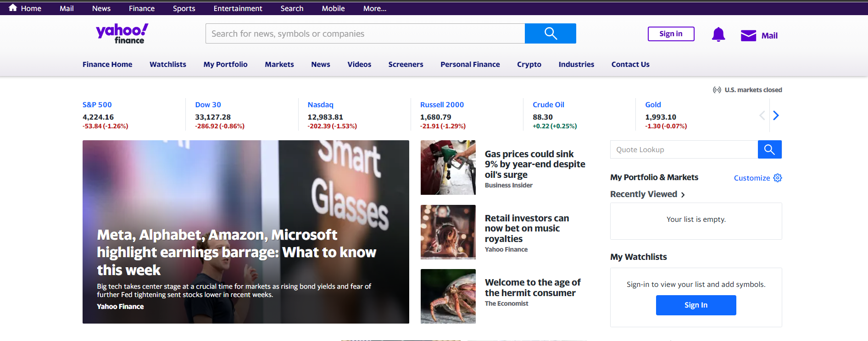Open Mobile in the top purple bar
868x341 pixels.
point(333,8)
